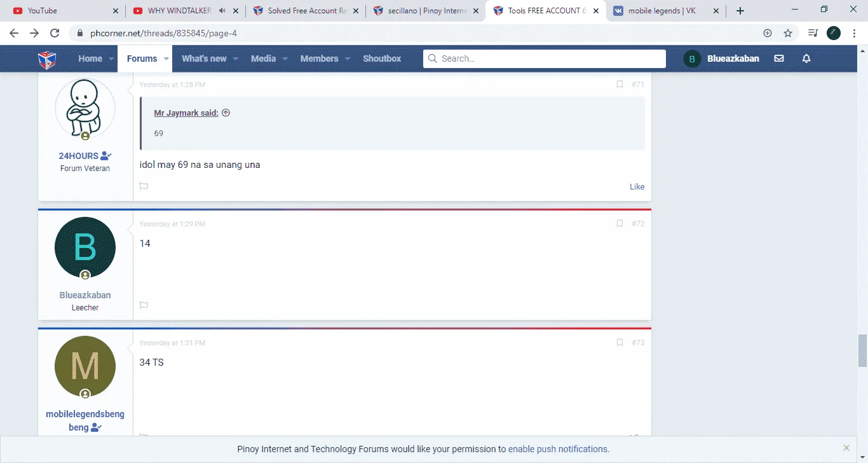
Task: Click the Yesterday at 1:31 PM timestamp
Action: tap(172, 343)
